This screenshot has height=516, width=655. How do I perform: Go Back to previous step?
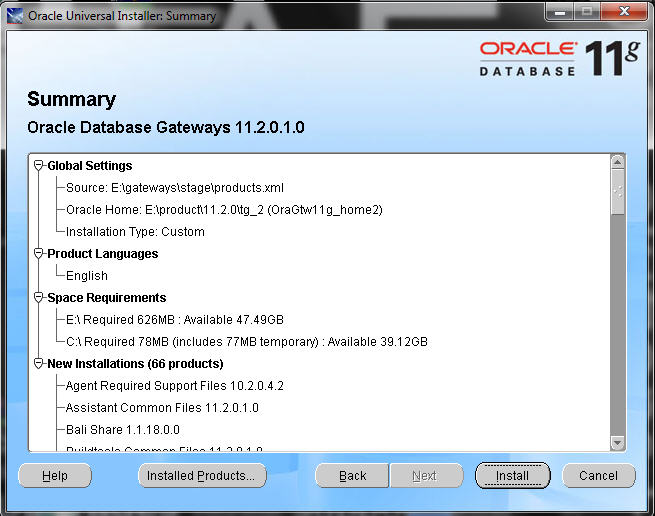coord(352,475)
